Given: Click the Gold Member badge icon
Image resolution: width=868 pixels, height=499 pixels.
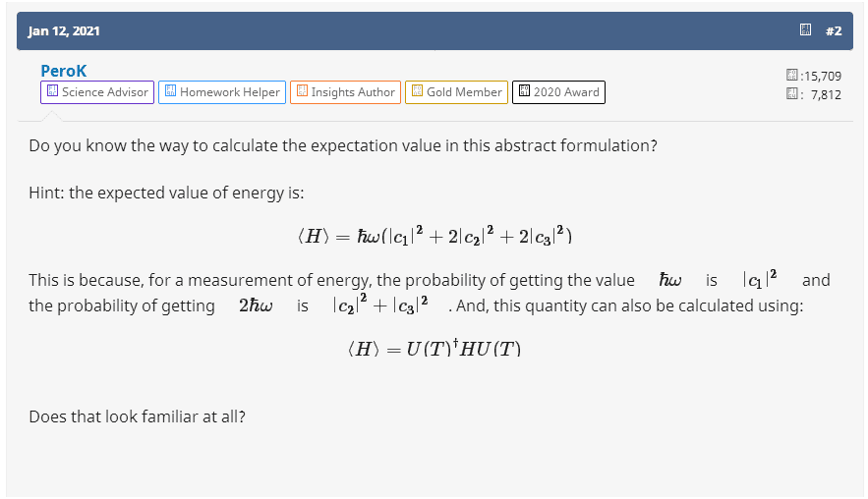Looking at the screenshot, I should [x=417, y=92].
